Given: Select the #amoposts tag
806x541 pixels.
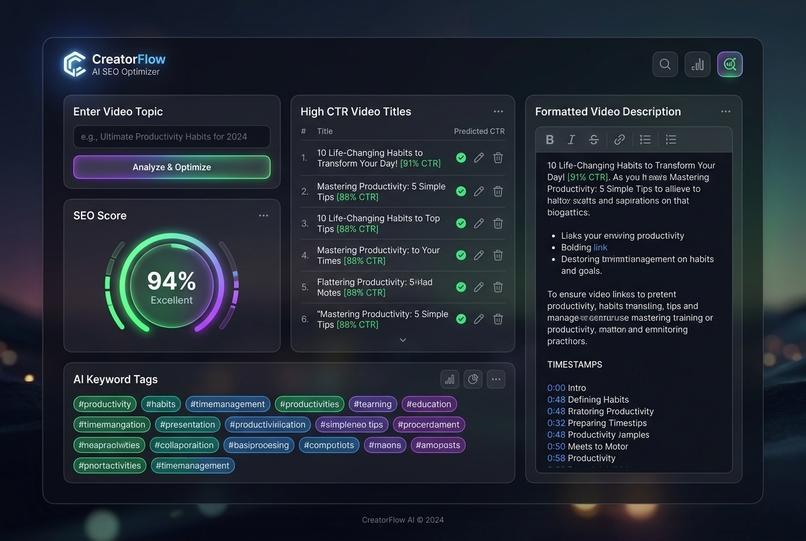Looking at the screenshot, I should 438,445.
